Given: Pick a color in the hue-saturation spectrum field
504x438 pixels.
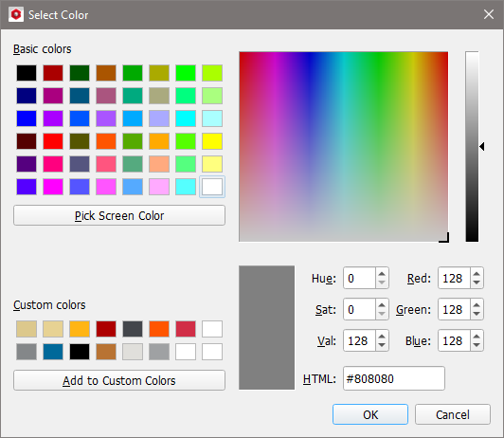Looking at the screenshot, I should (x=343, y=146).
